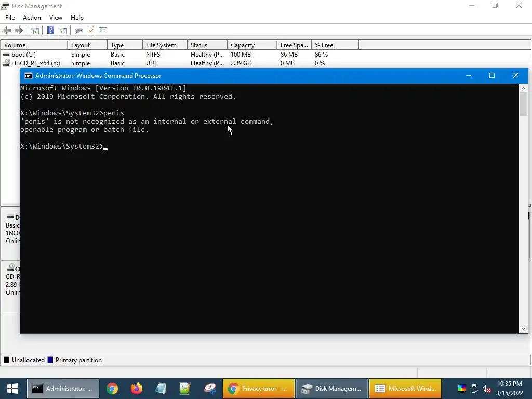Click the black Unallocated legend swatch
This screenshot has height=399, width=532.
(6, 360)
